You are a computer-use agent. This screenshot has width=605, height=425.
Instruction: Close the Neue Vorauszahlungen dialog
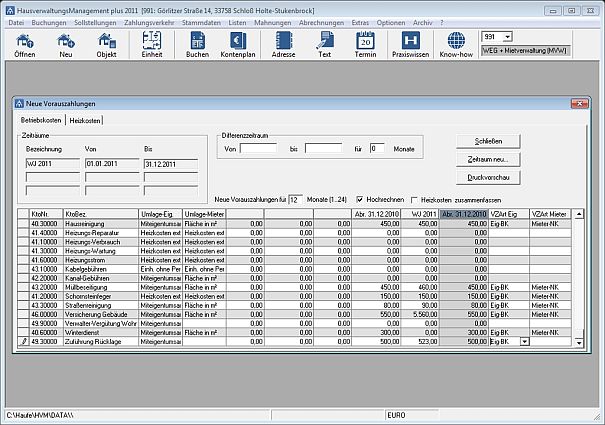pyautogui.click(x=579, y=103)
